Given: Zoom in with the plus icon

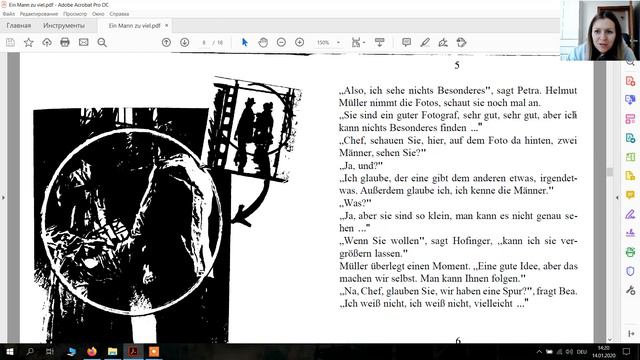Looking at the screenshot, I should click(x=300, y=42).
